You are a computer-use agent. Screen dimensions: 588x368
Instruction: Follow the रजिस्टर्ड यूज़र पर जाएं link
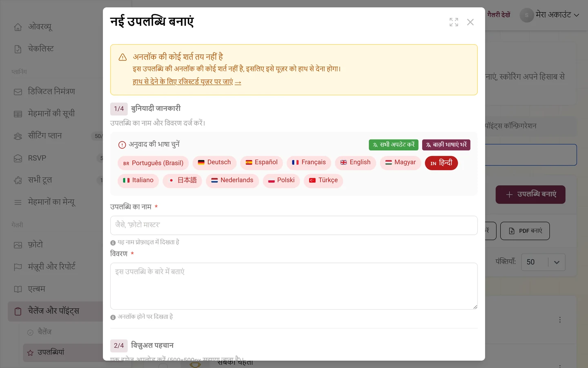click(187, 82)
